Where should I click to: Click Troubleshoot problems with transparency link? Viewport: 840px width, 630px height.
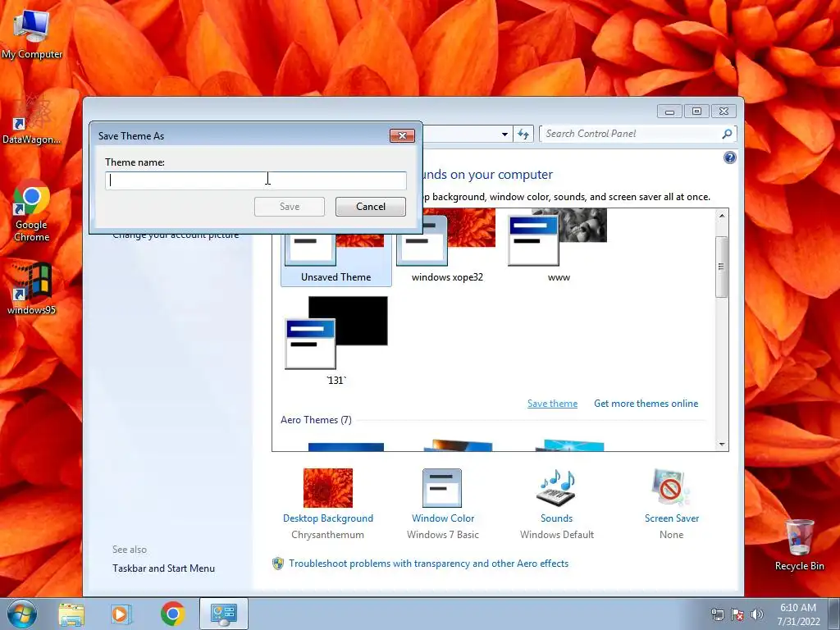pos(428,564)
